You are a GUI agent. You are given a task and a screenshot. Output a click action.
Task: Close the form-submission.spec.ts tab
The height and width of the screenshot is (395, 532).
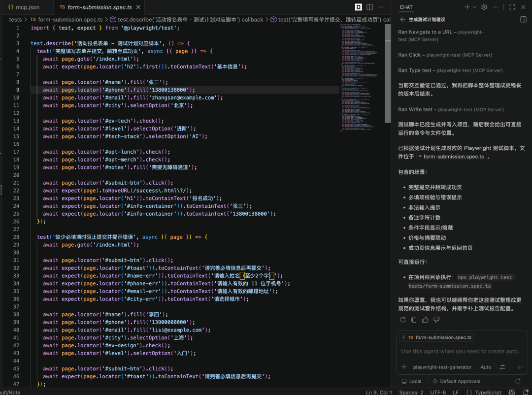pyautogui.click(x=138, y=7)
